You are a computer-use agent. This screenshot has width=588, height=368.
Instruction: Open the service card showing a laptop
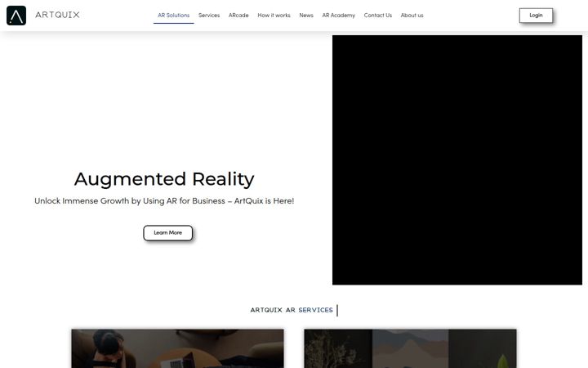click(x=178, y=348)
